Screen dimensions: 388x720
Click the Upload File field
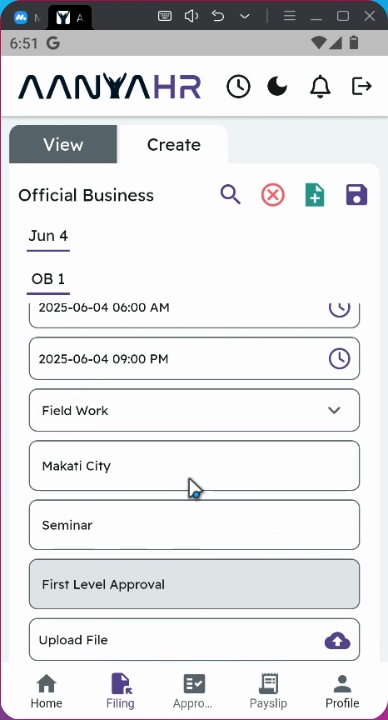194,640
